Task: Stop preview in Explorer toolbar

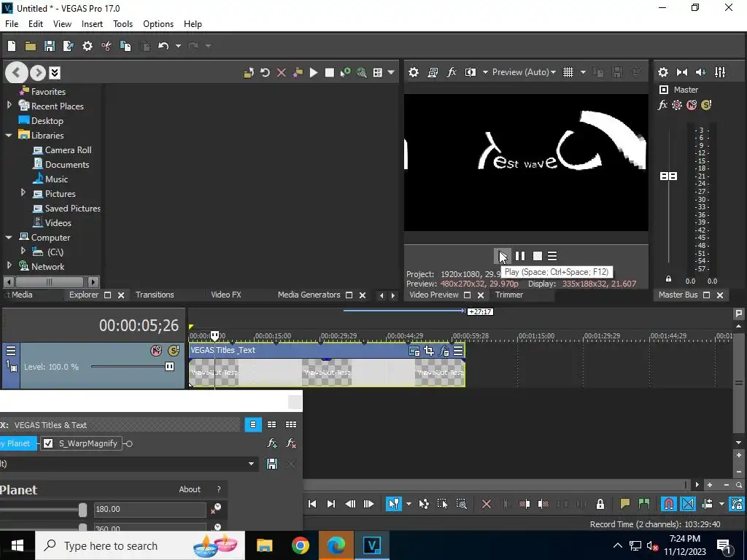Action: 329,72
